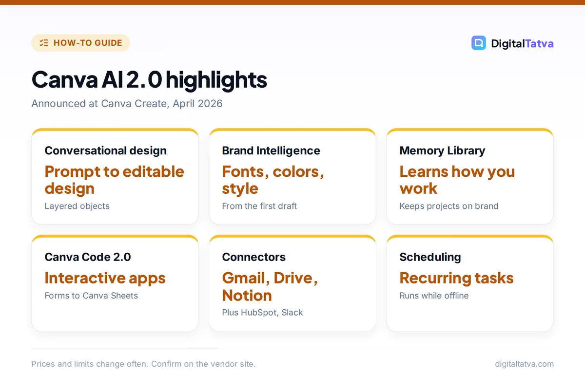Click the 'Prices and limits change often' disclaimer
This screenshot has height=392, width=585.
(x=143, y=364)
